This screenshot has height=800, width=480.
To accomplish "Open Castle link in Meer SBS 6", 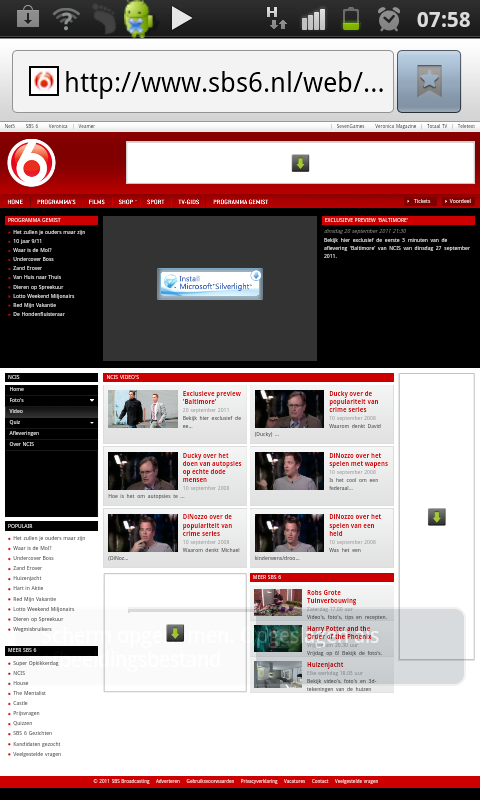I will [x=20, y=703].
